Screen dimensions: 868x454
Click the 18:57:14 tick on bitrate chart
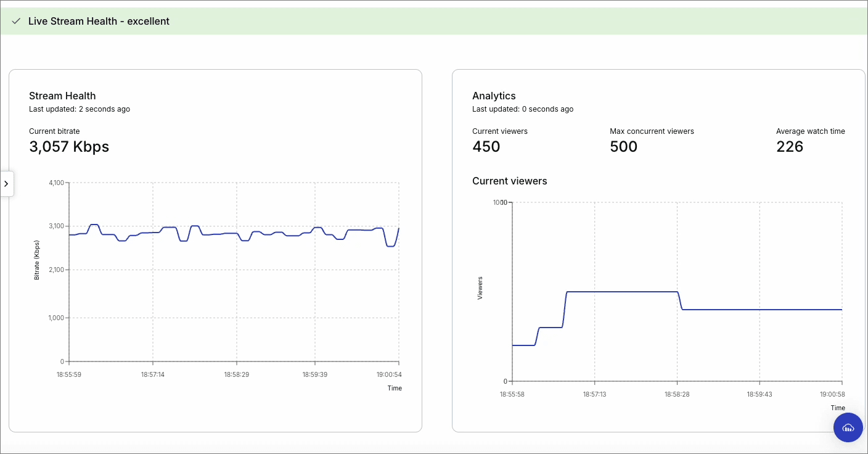[x=153, y=374]
